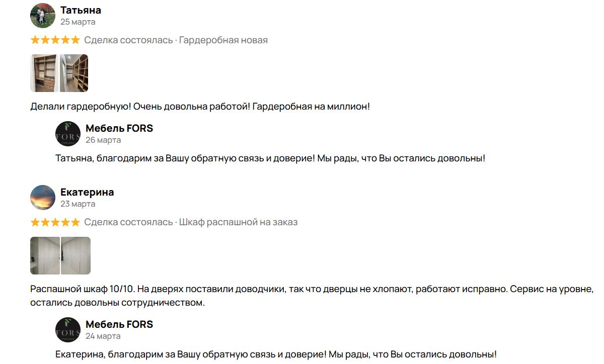Click Мебель FORS name in the 24 марта reply
Image resolution: width=604 pixels, height=364 pixels.
click(119, 324)
